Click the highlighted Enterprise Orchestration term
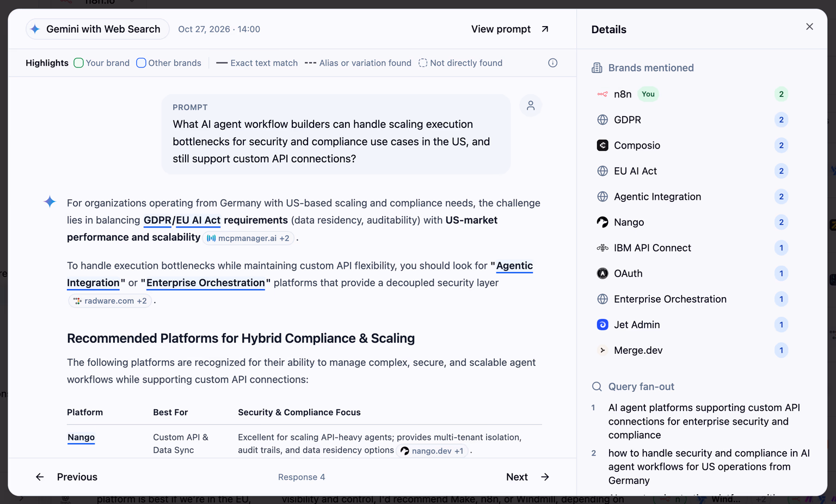This screenshot has width=836, height=504. 206,282
